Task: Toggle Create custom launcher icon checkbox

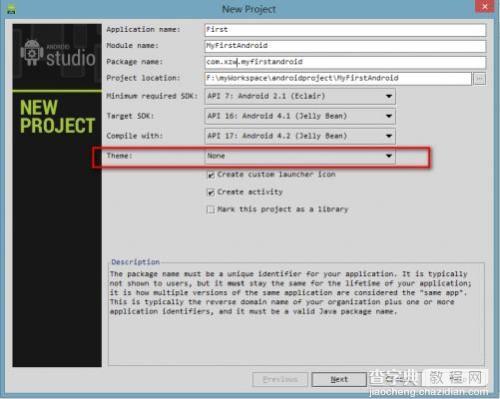Action: pos(211,175)
